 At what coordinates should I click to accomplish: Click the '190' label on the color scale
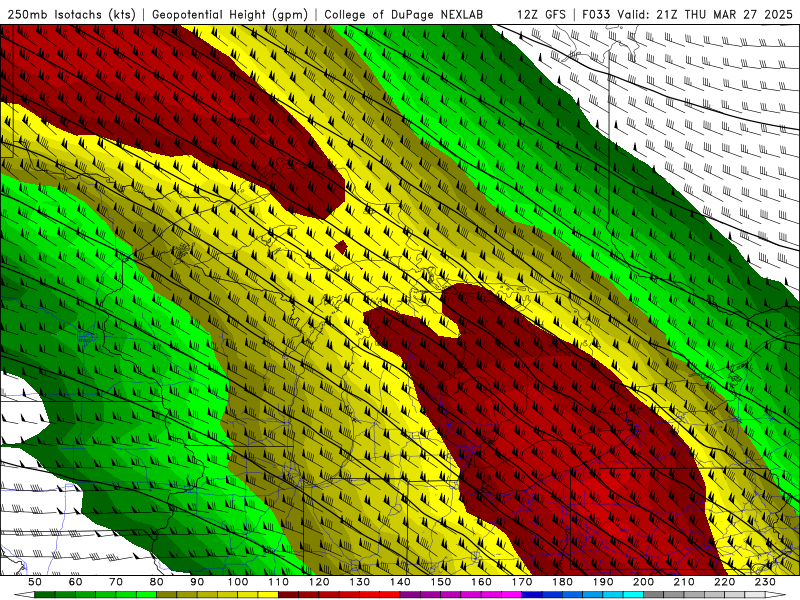click(603, 582)
